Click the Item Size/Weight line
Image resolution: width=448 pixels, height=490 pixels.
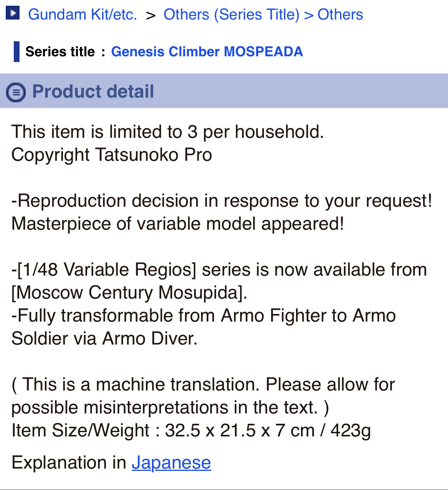(x=191, y=430)
